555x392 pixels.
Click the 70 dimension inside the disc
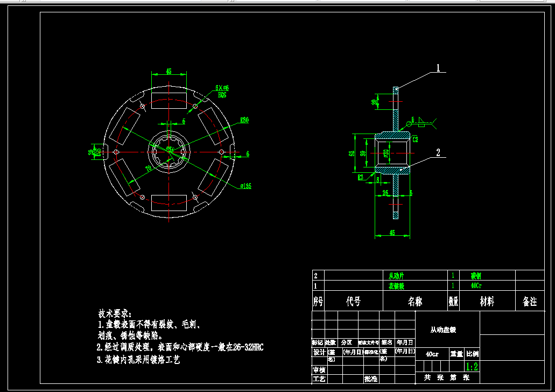coord(149,168)
